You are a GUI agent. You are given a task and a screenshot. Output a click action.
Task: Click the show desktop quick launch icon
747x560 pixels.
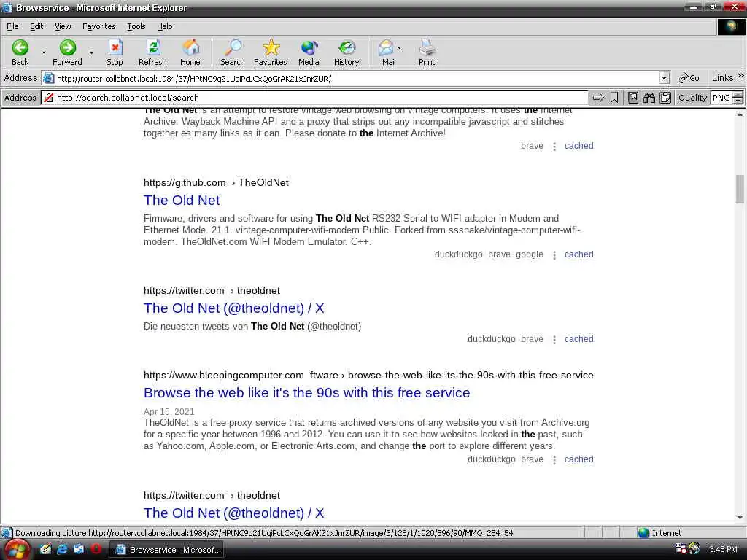[x=79, y=549]
